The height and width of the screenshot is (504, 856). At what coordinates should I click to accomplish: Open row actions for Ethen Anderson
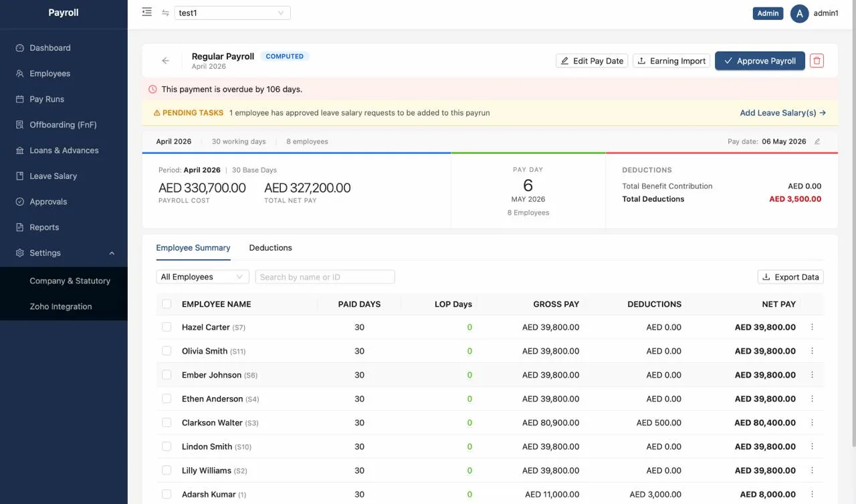[x=813, y=398]
